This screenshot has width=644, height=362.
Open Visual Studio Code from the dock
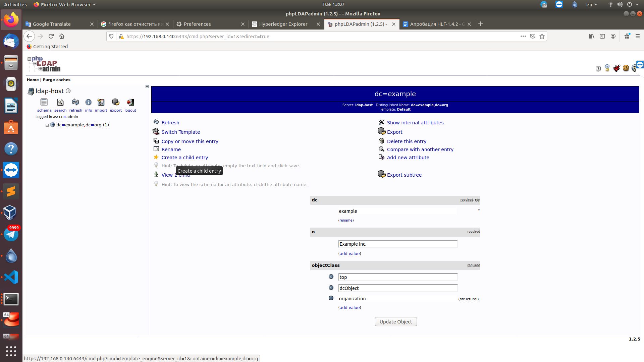pos(11,277)
